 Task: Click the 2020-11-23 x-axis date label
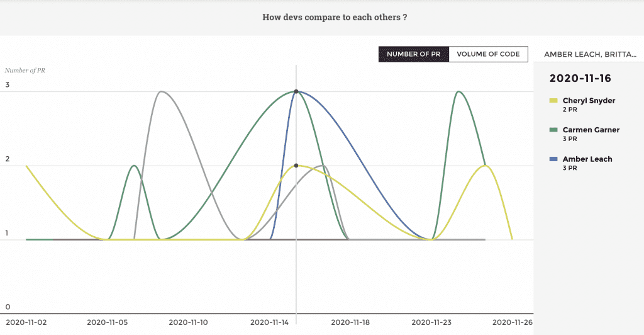[432, 322]
